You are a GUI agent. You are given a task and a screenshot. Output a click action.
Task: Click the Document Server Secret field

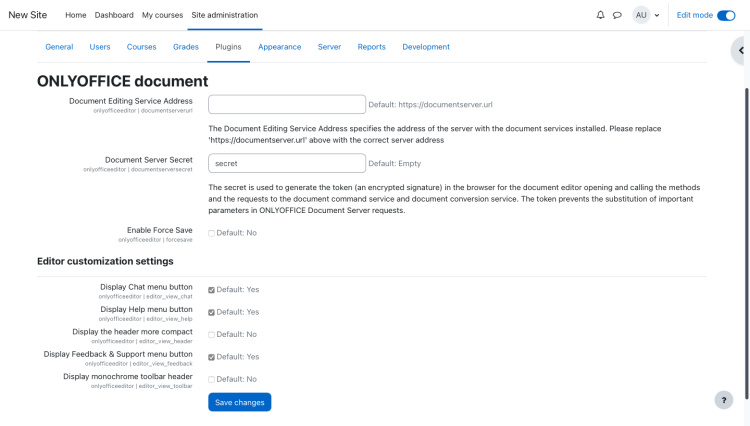point(287,163)
